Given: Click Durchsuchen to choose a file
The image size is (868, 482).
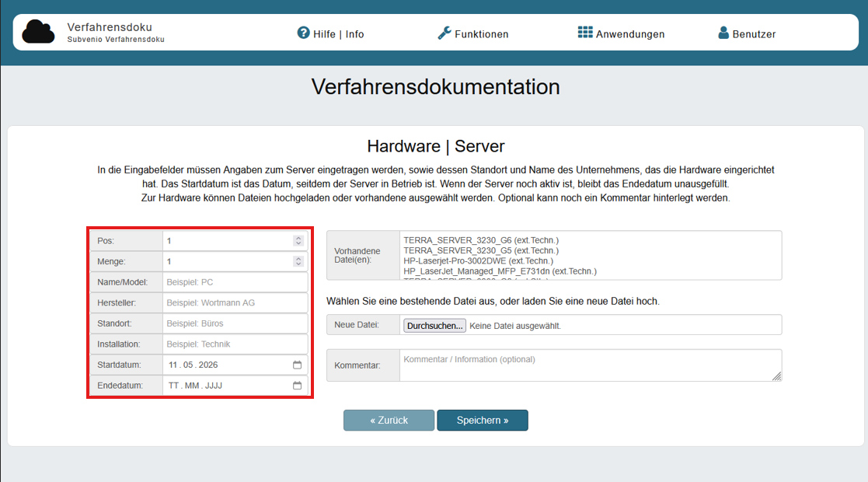Looking at the screenshot, I should pos(434,325).
